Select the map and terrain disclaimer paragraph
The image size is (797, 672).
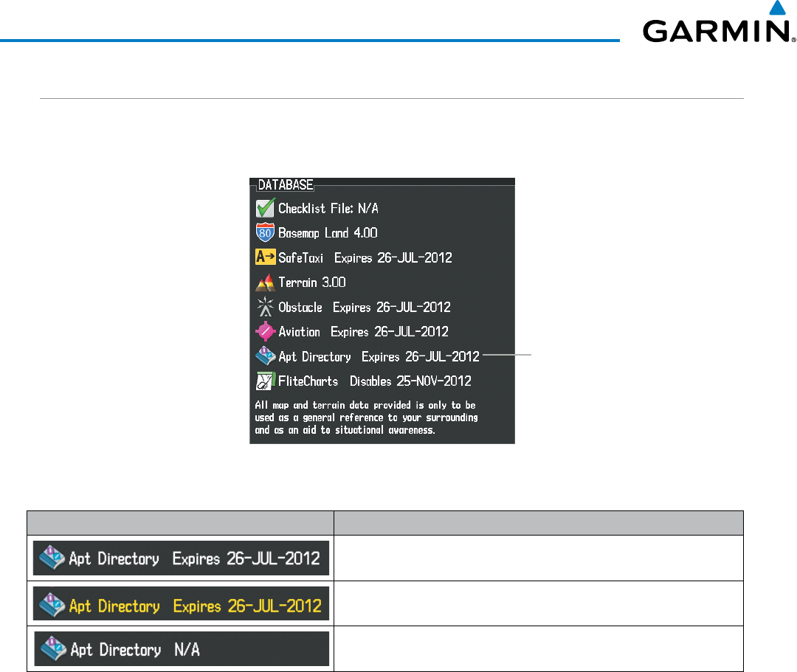click(x=366, y=418)
